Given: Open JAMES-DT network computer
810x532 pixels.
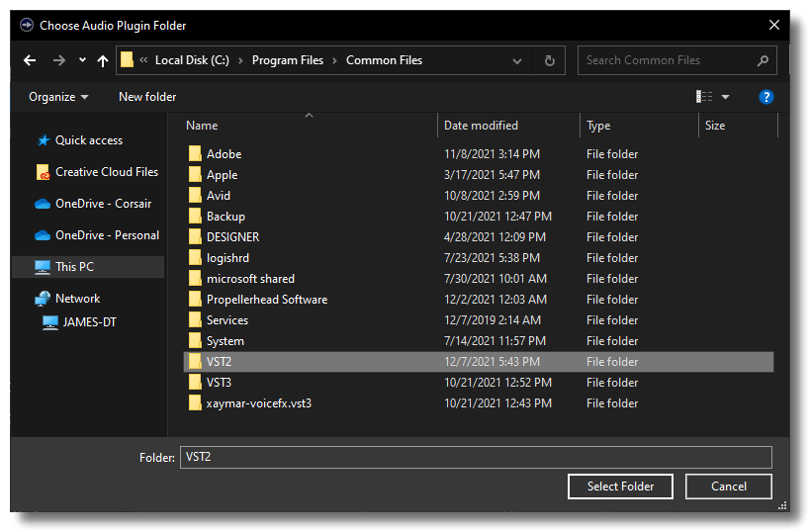Looking at the screenshot, I should 89,322.
